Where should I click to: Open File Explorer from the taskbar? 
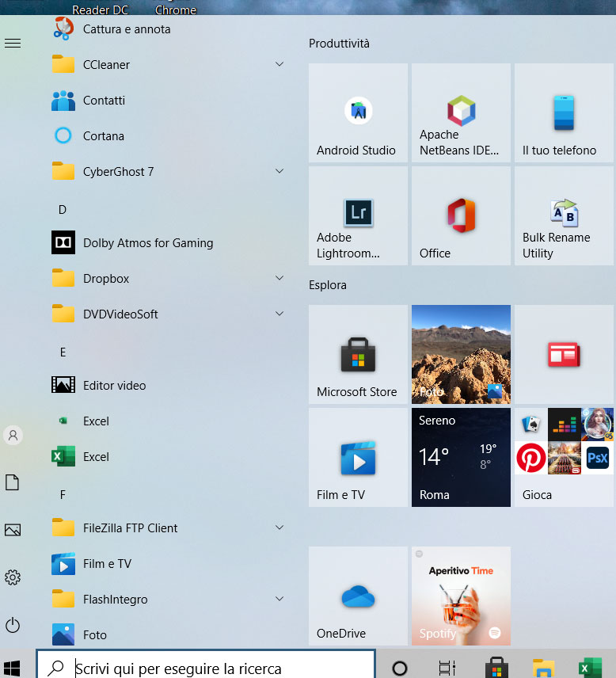[544, 668]
